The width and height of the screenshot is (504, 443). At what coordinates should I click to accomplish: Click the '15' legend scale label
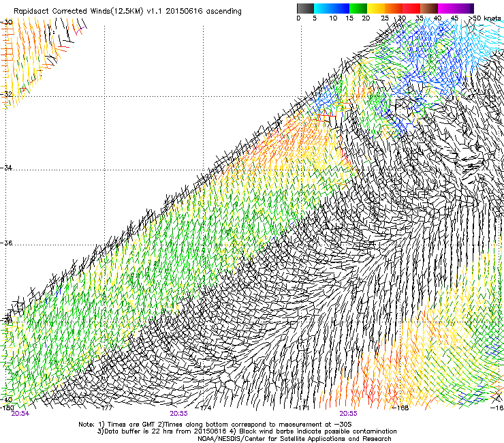click(349, 18)
